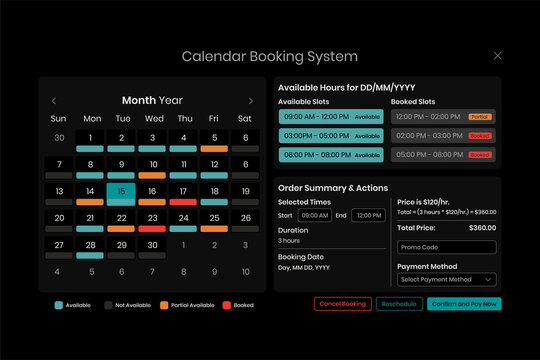Viewport: 540px width, 360px height.
Task: Click Confirm and Pay Now
Action: click(x=464, y=304)
